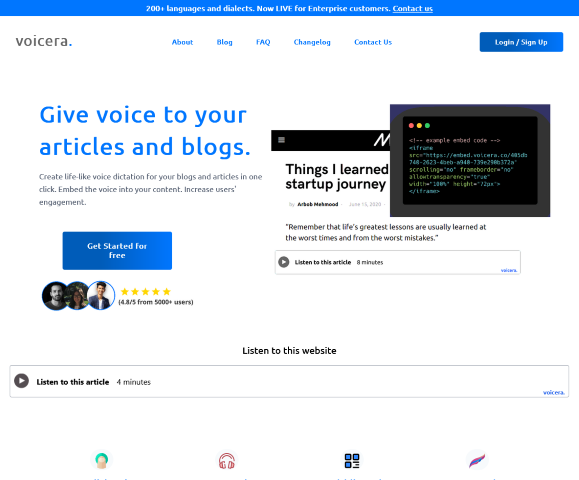Open the FAQ page

pos(263,42)
